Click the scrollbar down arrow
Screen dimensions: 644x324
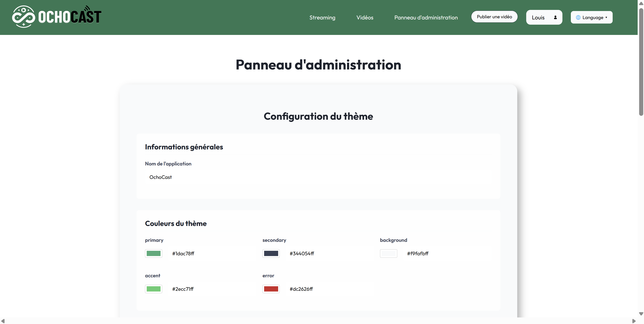click(641, 314)
